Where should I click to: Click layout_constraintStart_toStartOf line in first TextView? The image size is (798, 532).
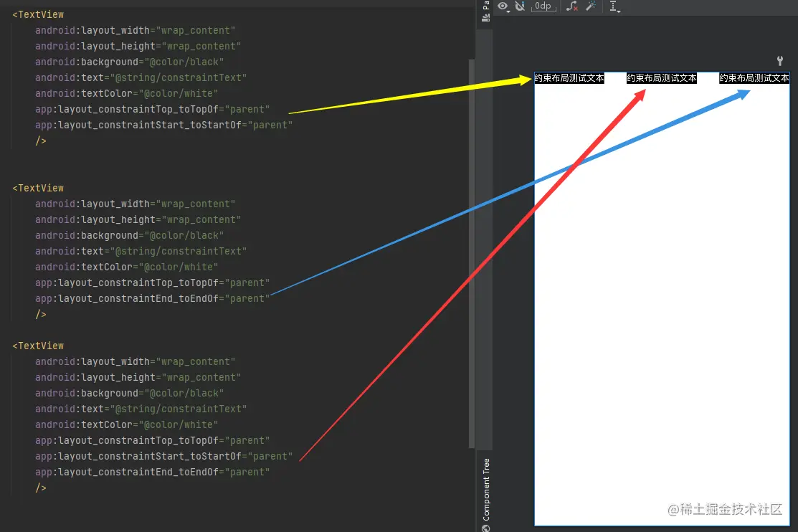coord(164,125)
